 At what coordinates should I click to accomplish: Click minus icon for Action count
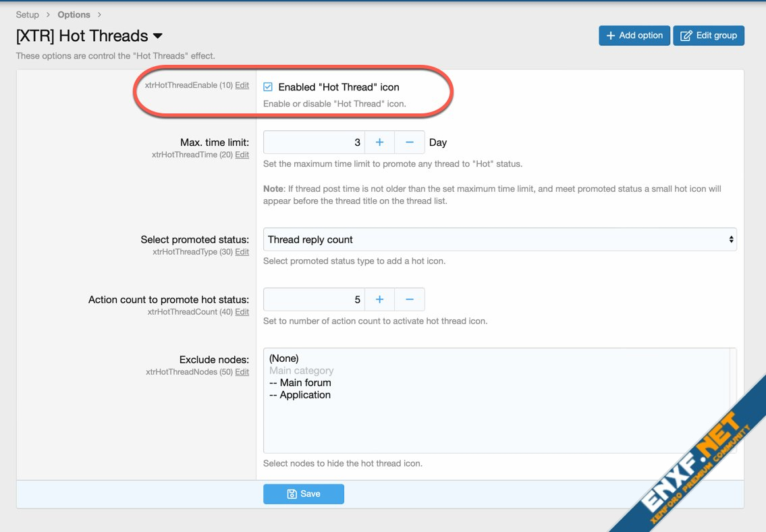tap(409, 299)
